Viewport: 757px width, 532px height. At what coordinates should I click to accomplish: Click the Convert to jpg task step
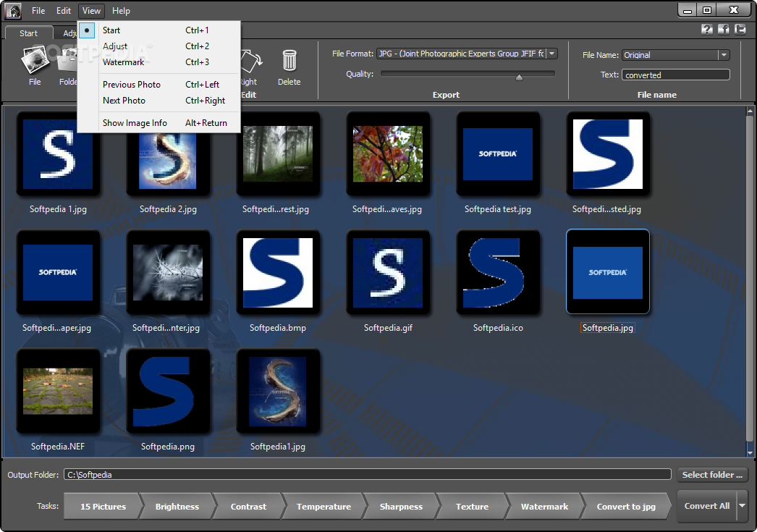click(x=626, y=507)
